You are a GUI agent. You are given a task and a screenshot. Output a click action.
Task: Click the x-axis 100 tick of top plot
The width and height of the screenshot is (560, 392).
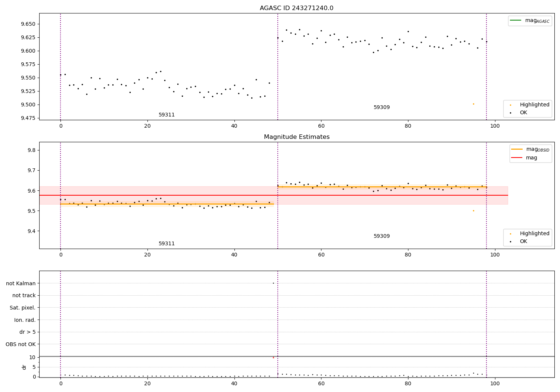[495, 126]
